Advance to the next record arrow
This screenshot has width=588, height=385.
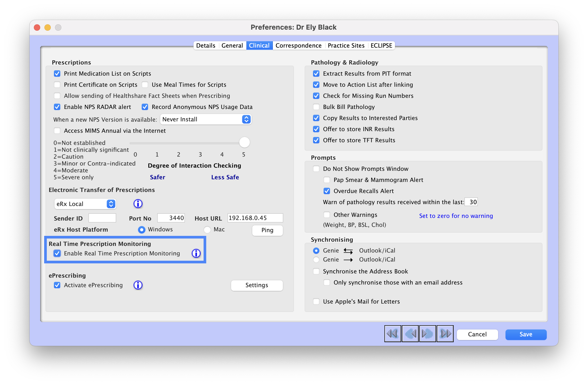pyautogui.click(x=428, y=333)
